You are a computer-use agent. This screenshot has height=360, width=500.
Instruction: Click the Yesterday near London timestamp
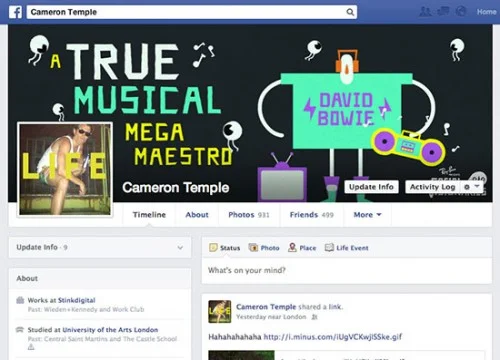point(271,317)
